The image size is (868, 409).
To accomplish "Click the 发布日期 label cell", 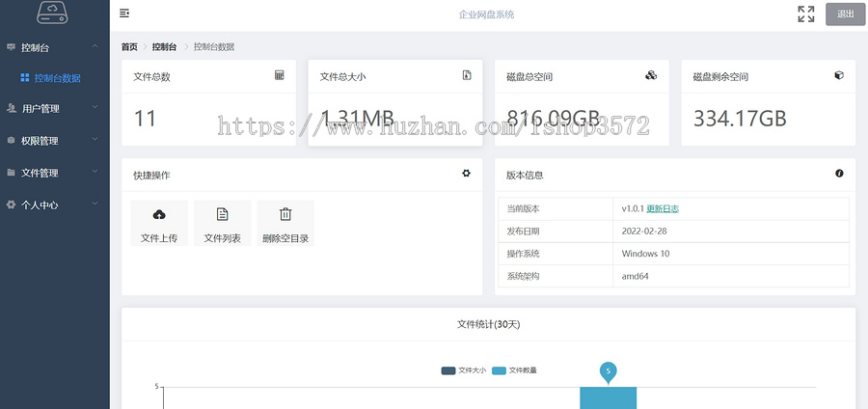I will point(556,232).
